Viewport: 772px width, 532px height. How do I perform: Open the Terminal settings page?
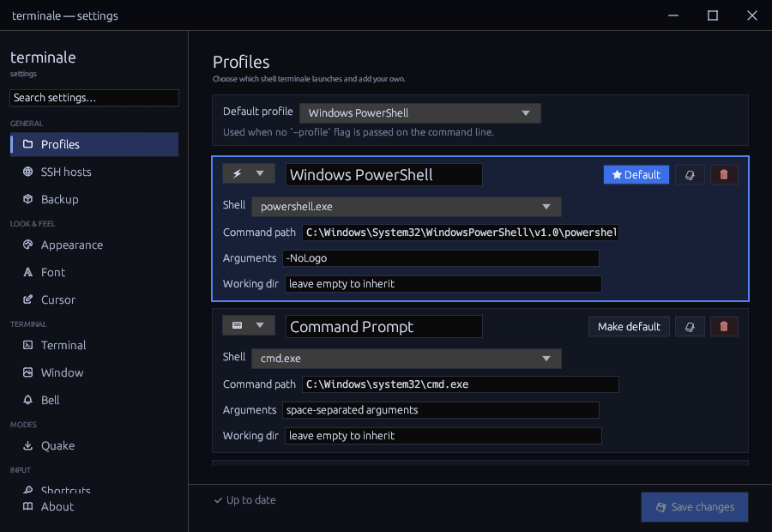coord(94,345)
